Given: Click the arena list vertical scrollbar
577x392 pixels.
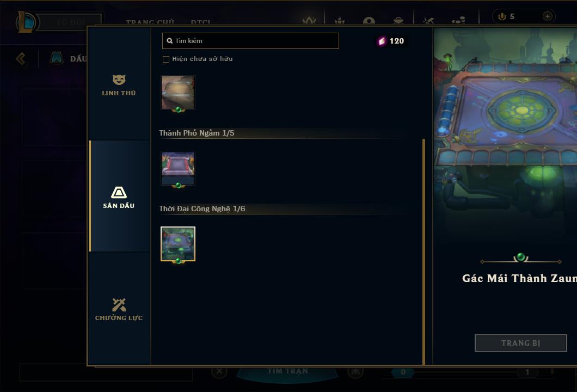Looking at the screenshot, I should pos(424,252).
